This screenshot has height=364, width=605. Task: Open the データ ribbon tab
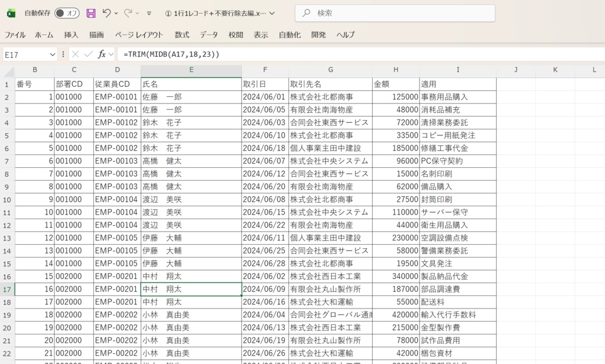tap(209, 35)
